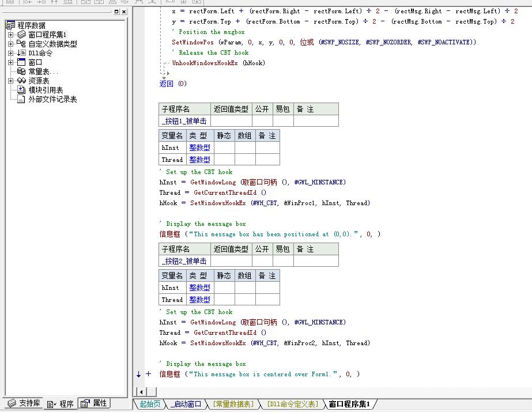Expand the 自定义数据类型 tree node
Screen dimensions: 532x412
(10, 44)
